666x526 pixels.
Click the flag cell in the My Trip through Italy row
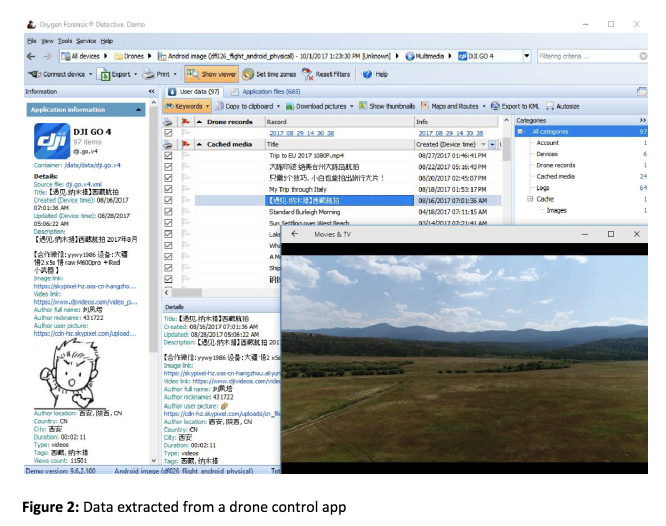[186, 189]
